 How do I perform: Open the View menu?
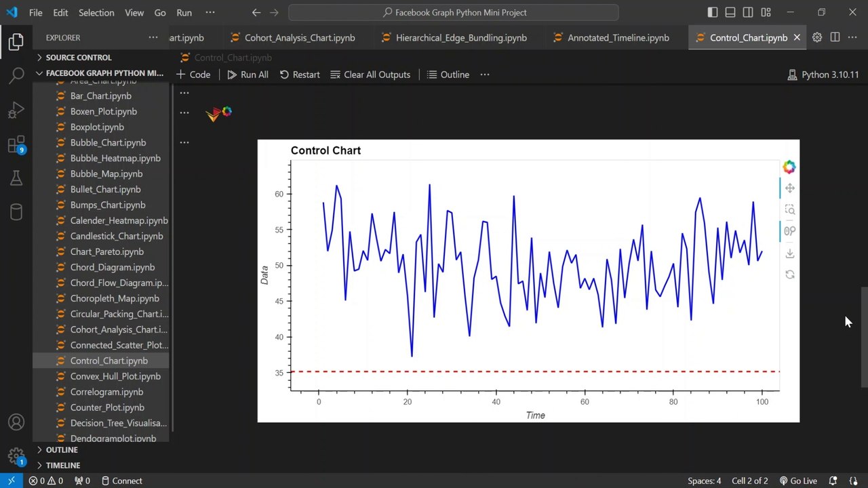pyautogui.click(x=134, y=12)
